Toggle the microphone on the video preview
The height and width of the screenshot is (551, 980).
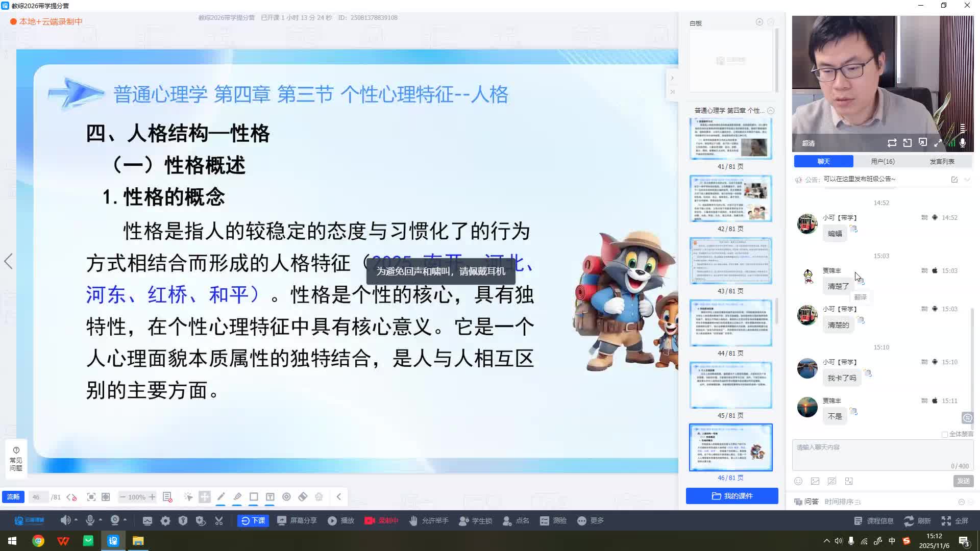coord(963,143)
